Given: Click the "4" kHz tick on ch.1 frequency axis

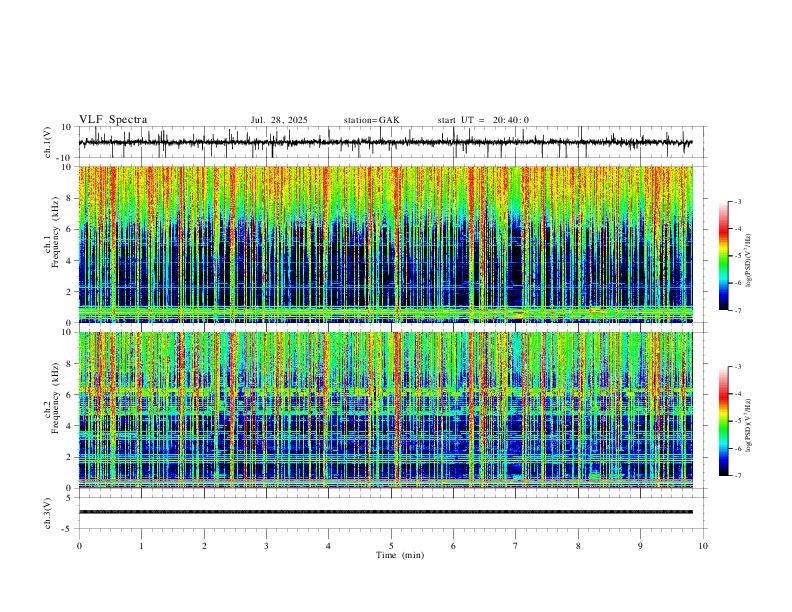Looking at the screenshot, I should pyautogui.click(x=70, y=261).
